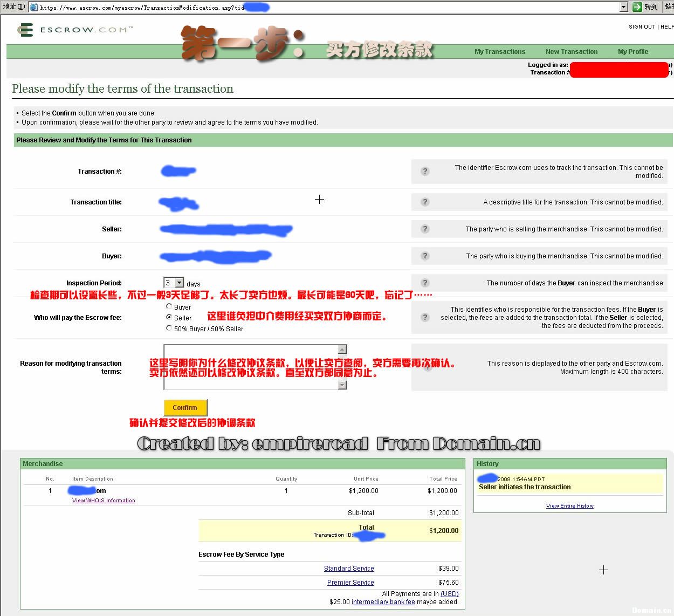Select Seller as the Escrow fee payer
Viewport: 674px width, 616px height.
click(169, 317)
